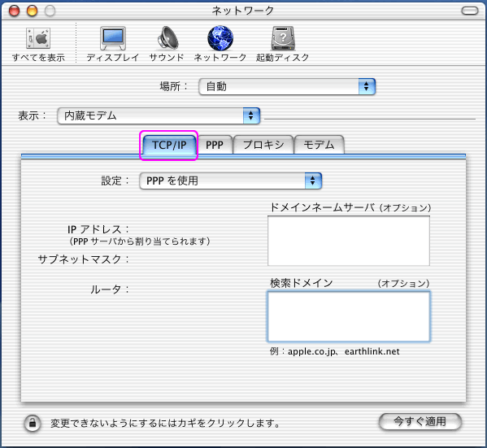This screenshot has height=448, width=487.
Task: Click inside the ドメインネームサーバ text box
Action: tap(349, 241)
